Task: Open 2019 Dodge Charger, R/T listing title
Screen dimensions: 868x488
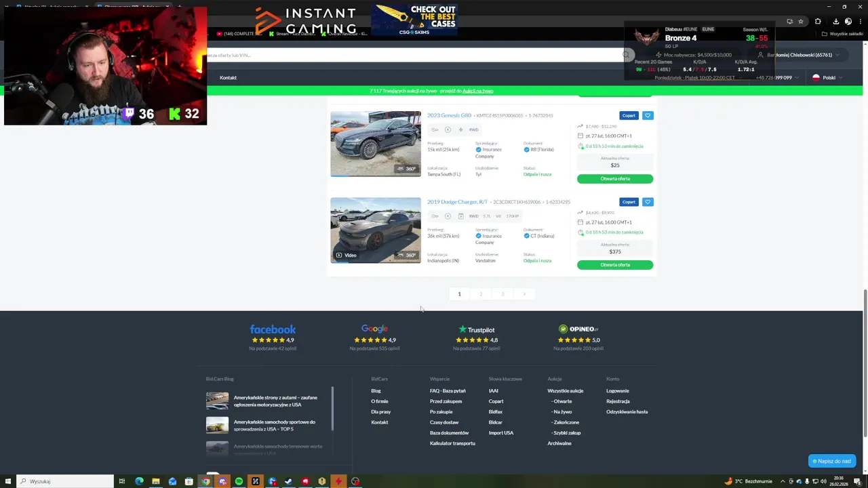Action: coord(457,202)
